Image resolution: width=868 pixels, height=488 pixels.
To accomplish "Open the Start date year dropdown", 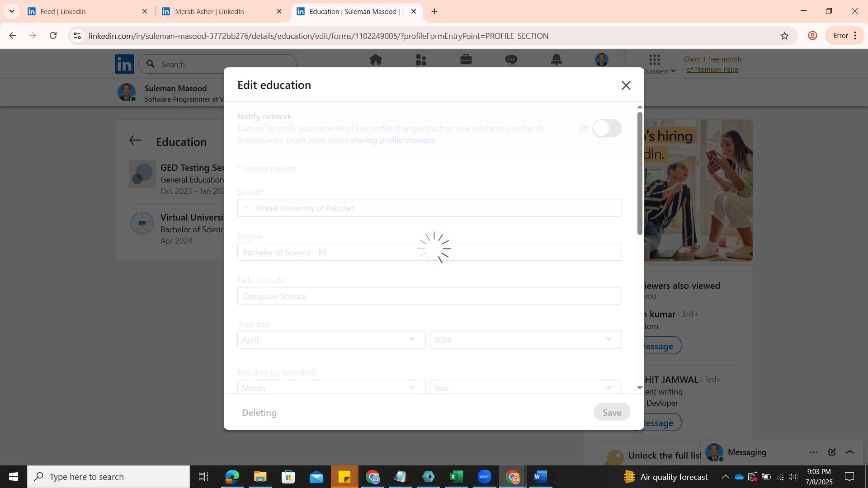I will point(526,340).
